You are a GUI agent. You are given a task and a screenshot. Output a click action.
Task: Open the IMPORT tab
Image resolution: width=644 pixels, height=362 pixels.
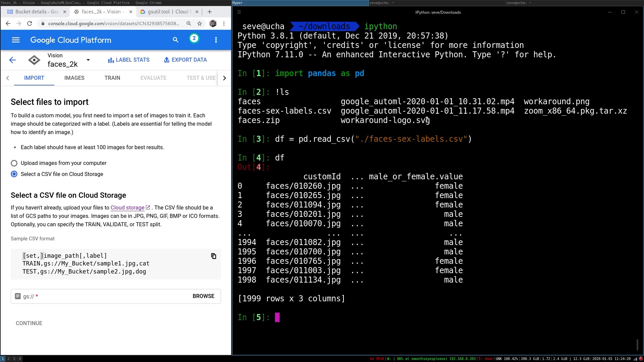tap(35, 78)
